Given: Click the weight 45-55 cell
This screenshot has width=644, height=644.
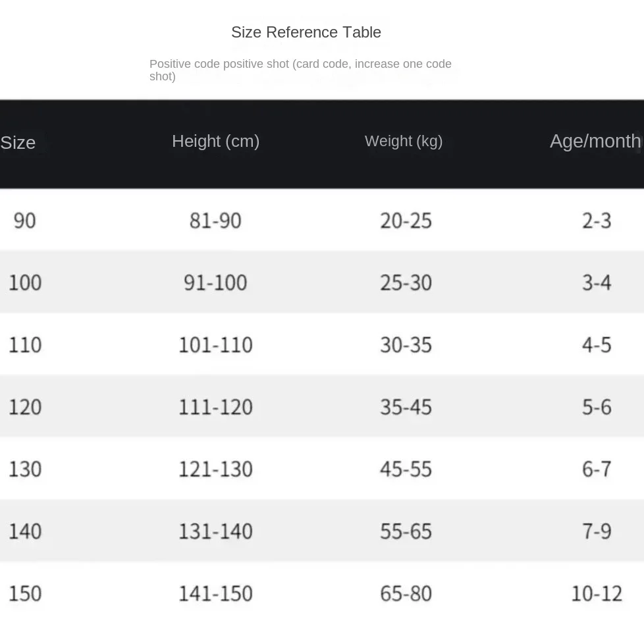Looking at the screenshot, I should (x=406, y=469).
